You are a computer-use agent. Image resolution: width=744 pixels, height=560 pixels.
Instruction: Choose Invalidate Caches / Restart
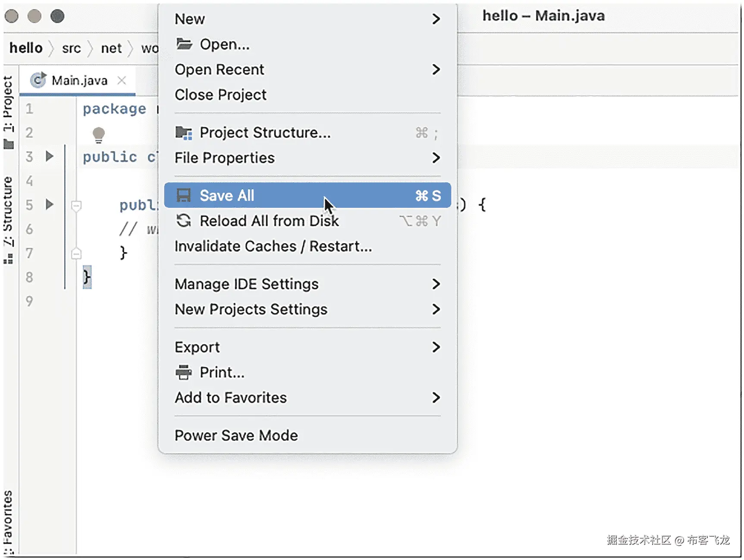(273, 246)
